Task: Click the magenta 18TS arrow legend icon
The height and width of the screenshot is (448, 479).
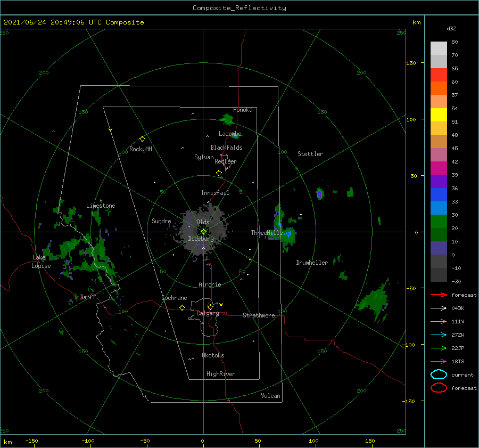Action: tap(439, 362)
